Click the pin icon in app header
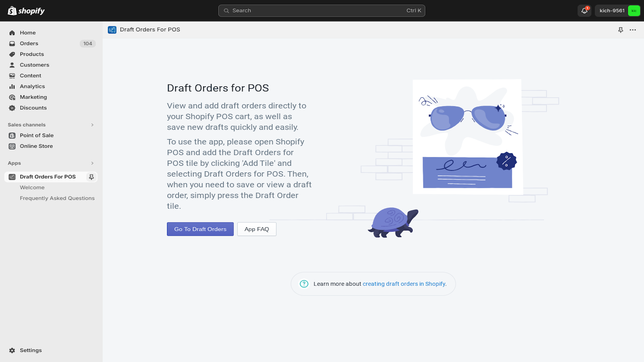The height and width of the screenshot is (362, 644). (x=621, y=30)
